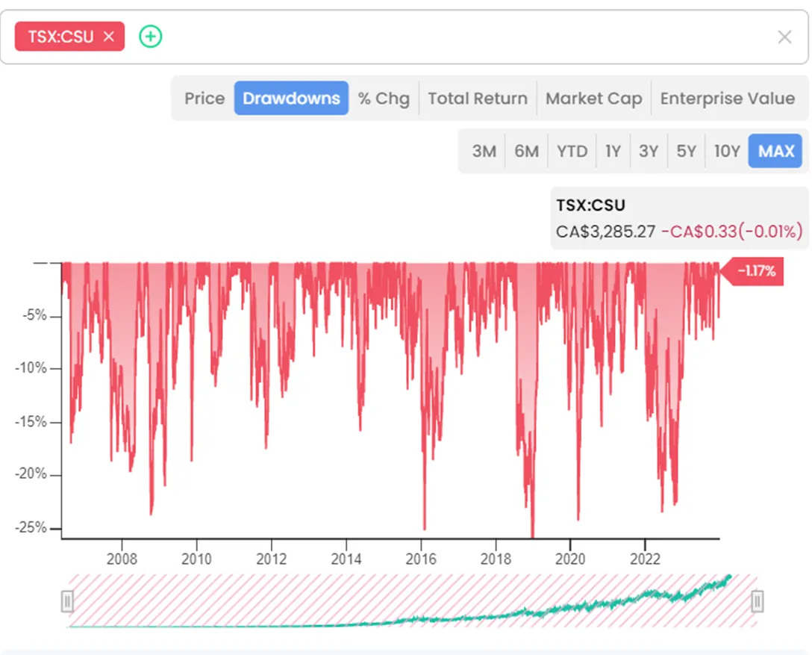Open the Enterprise Value tab
The image size is (812, 655).
pos(728,99)
